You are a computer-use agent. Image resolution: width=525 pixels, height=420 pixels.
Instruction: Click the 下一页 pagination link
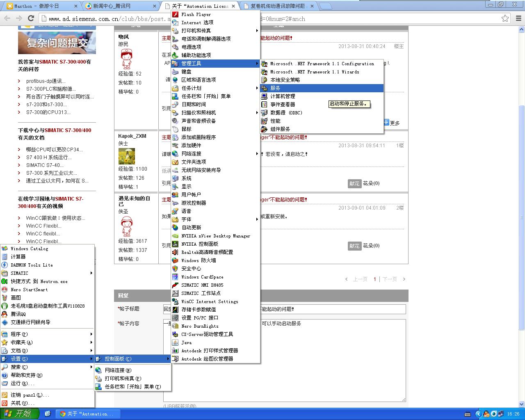[x=390, y=279]
